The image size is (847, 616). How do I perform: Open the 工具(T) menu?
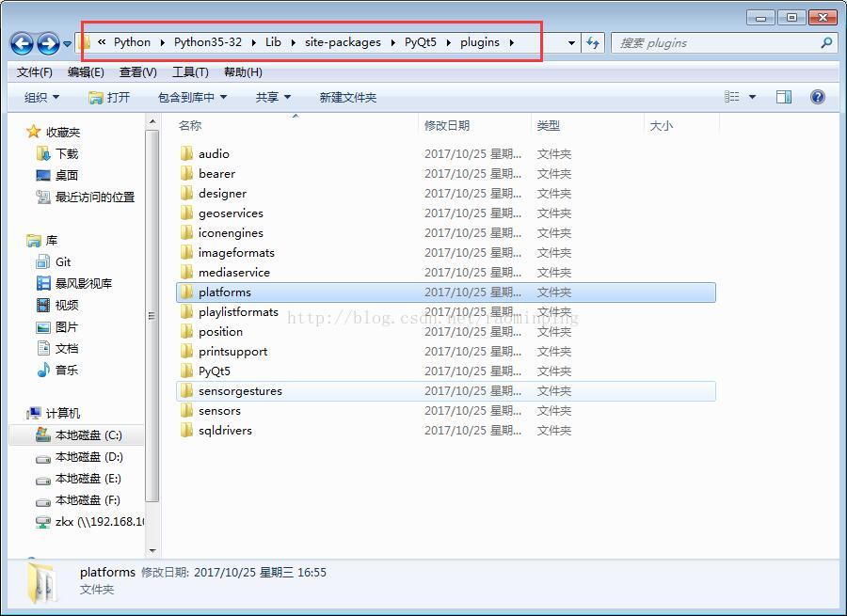[x=190, y=72]
